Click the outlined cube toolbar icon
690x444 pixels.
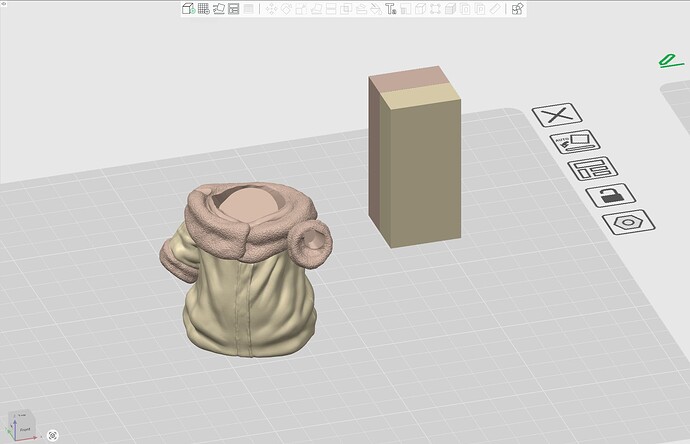pos(421,8)
